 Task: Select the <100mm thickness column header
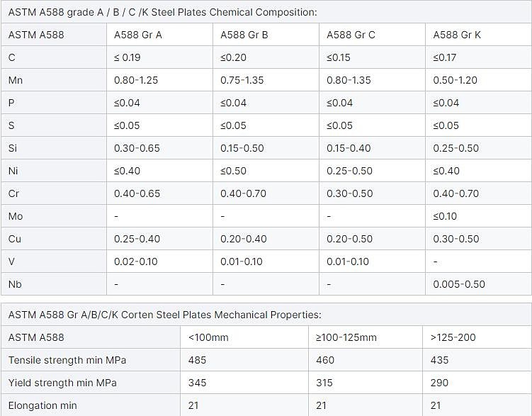208,337
